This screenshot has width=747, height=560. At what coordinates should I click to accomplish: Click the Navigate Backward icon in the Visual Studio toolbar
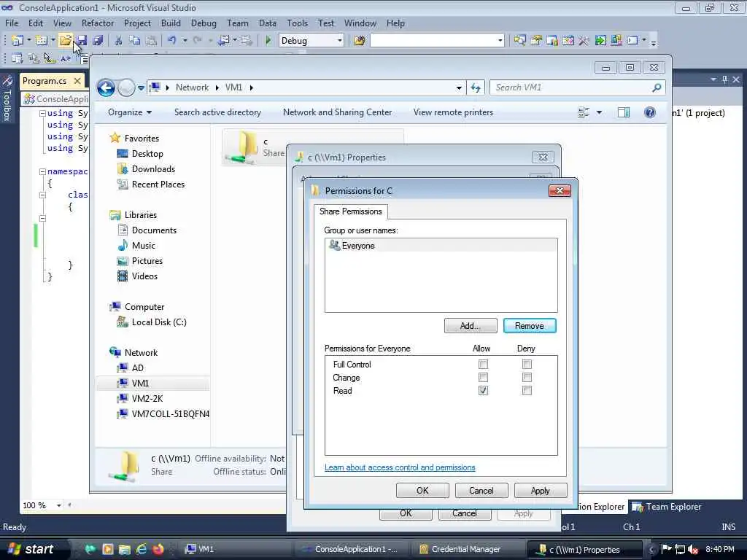pyautogui.click(x=224, y=41)
